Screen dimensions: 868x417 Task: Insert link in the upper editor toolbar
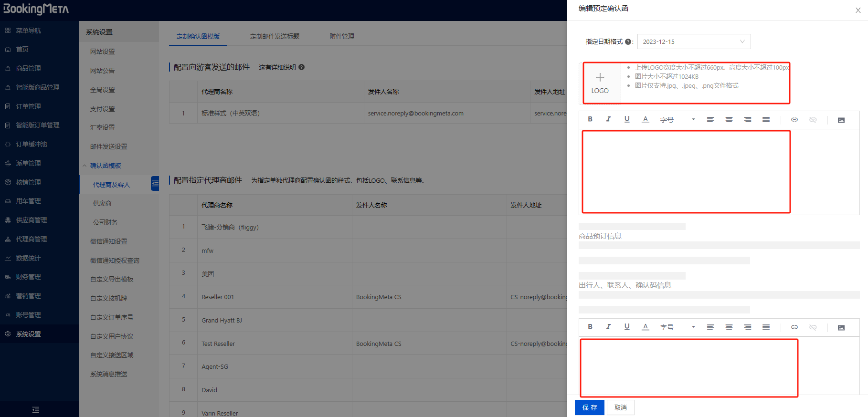pyautogui.click(x=794, y=120)
